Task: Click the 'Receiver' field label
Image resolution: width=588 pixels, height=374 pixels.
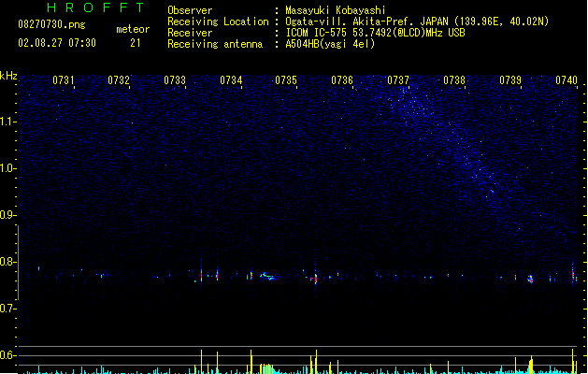Action: pos(190,33)
